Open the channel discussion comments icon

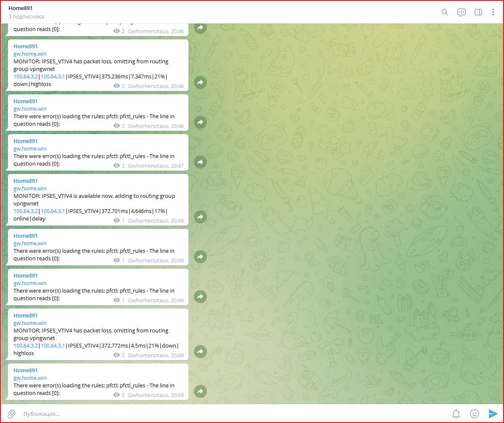click(x=462, y=12)
